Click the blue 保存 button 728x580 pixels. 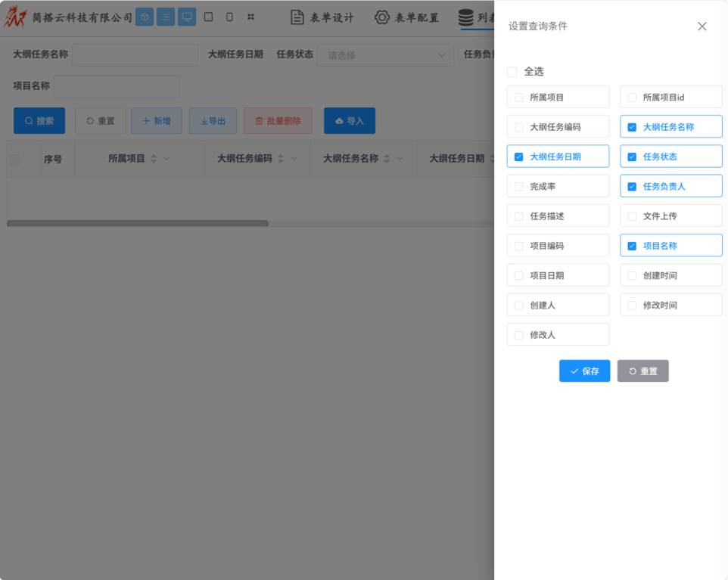pos(584,371)
